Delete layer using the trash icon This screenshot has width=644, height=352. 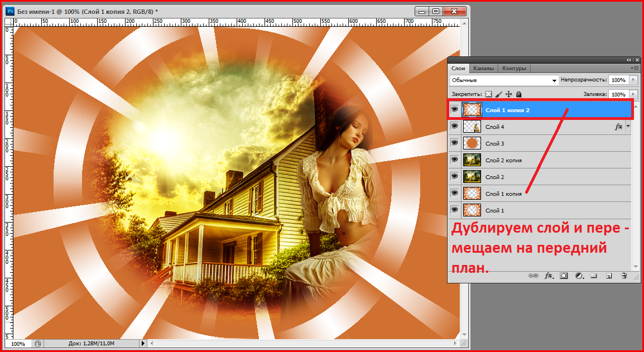coord(624,276)
